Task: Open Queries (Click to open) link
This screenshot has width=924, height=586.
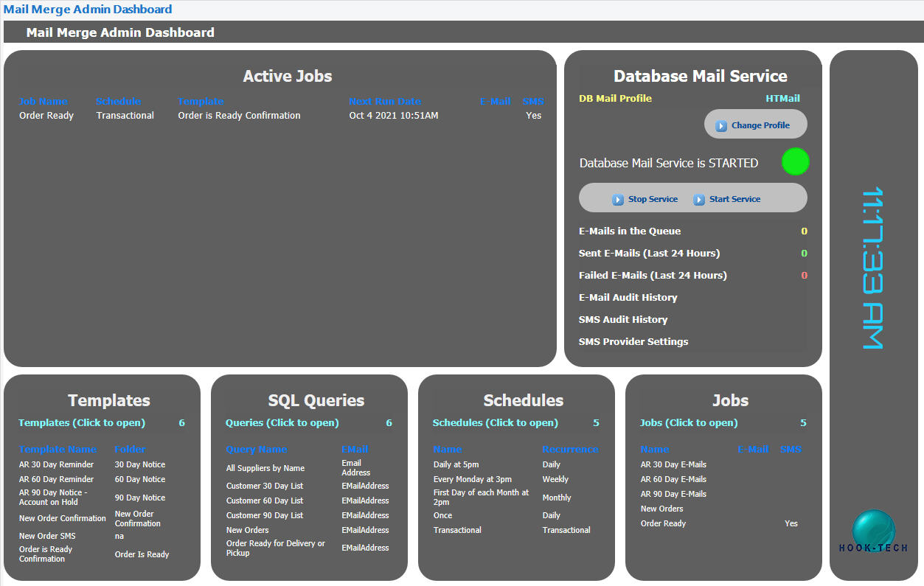Action: 282,423
